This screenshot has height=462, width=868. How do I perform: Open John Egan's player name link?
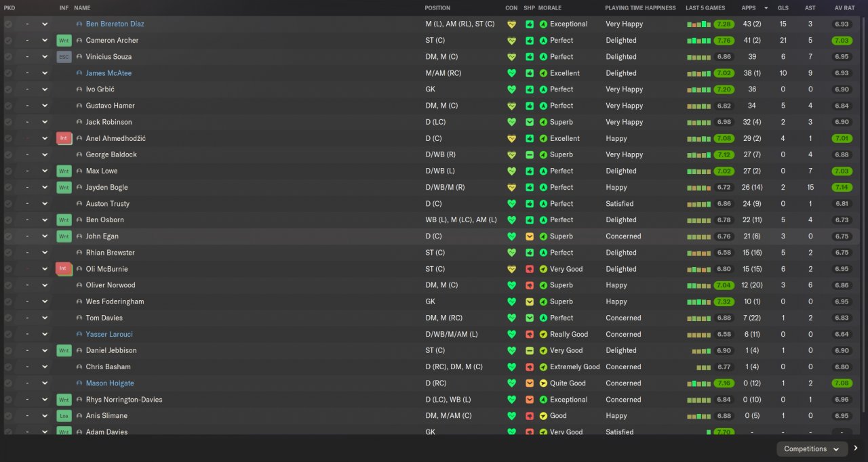[x=102, y=236]
